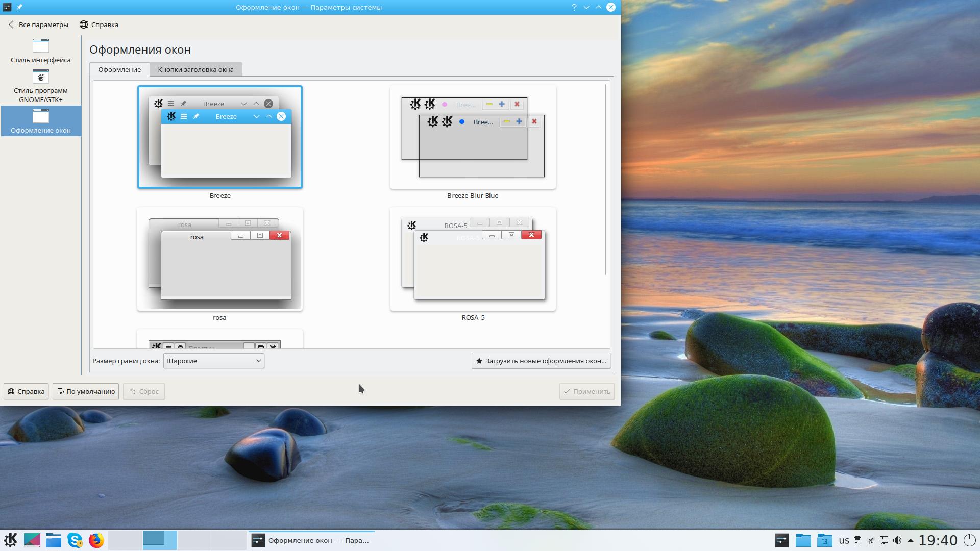Launch Firefox from taskbar
Viewport: 980px width, 551px height.
click(96, 540)
